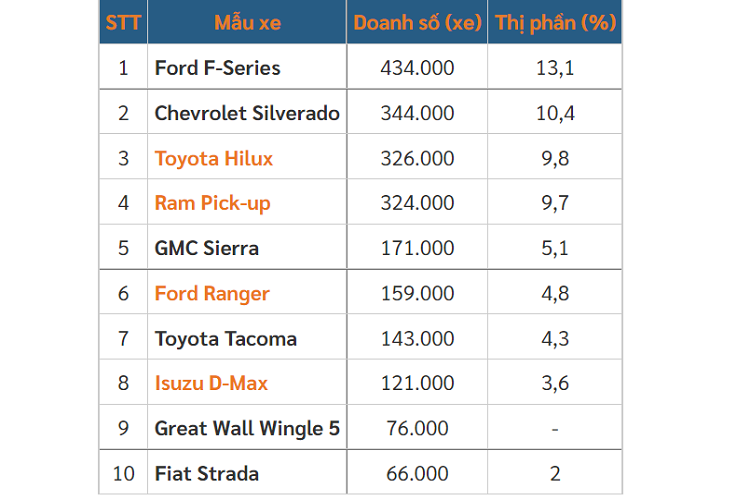Select the 10,4 market share cell
Image resolution: width=750 pixels, height=500 pixels.
click(x=555, y=113)
